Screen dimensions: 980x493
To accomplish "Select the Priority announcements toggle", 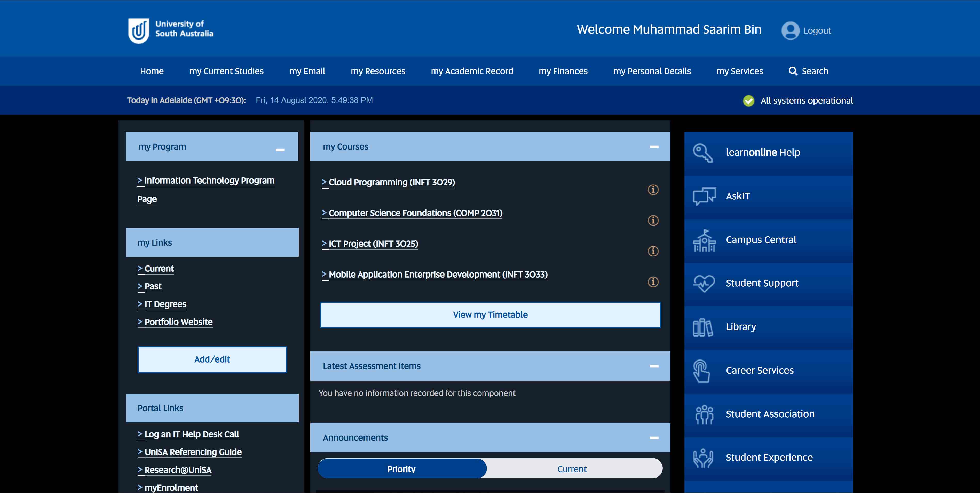I will [401, 469].
